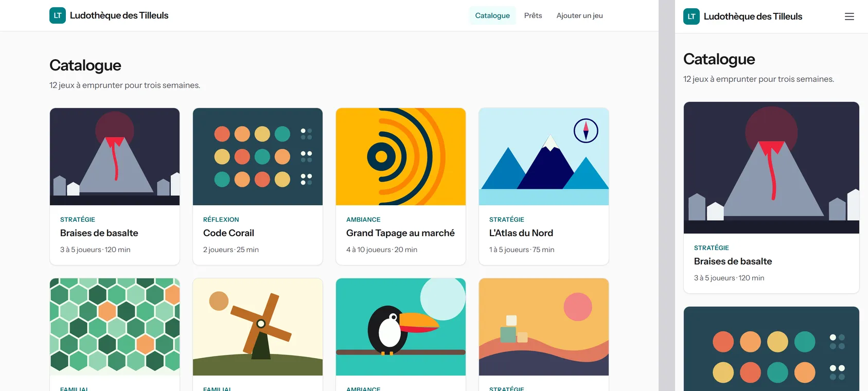Screen dimensions: 868x391
Task: Click '3 à 5 joueurs · 120 min' in desktop grid
Action: 95,250
